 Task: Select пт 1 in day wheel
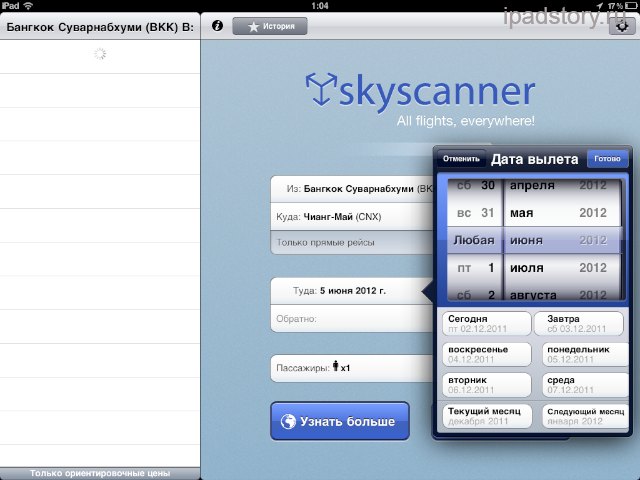pos(475,268)
